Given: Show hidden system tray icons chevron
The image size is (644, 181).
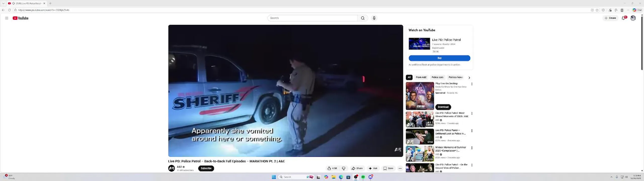Looking at the screenshot, I should 612,177.
